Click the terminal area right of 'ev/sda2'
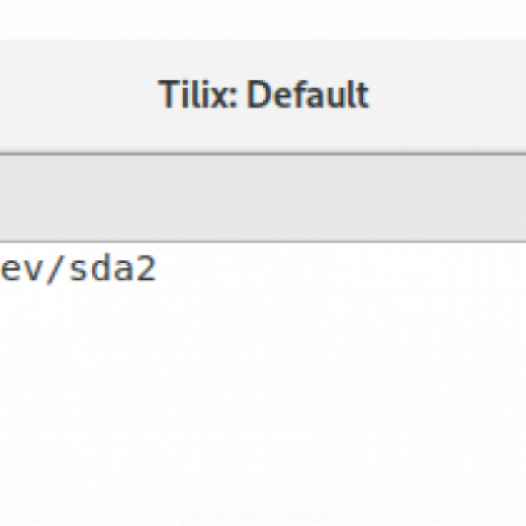This screenshot has height=526, width=526. coord(341,268)
